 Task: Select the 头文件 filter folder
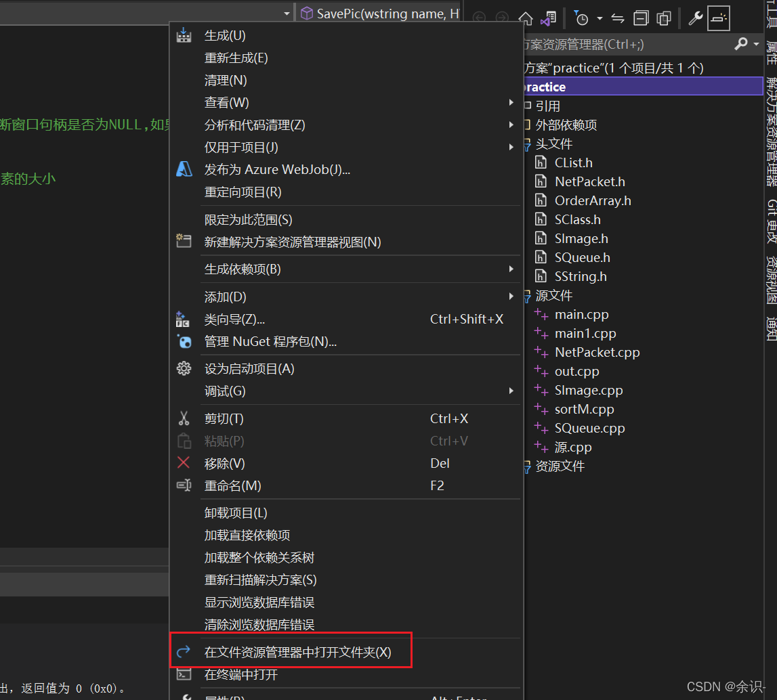click(554, 144)
